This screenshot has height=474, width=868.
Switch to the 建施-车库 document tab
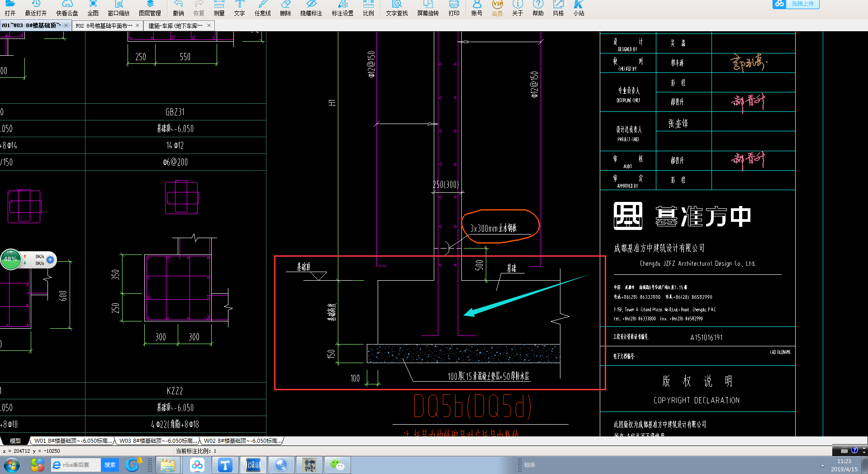(175, 26)
